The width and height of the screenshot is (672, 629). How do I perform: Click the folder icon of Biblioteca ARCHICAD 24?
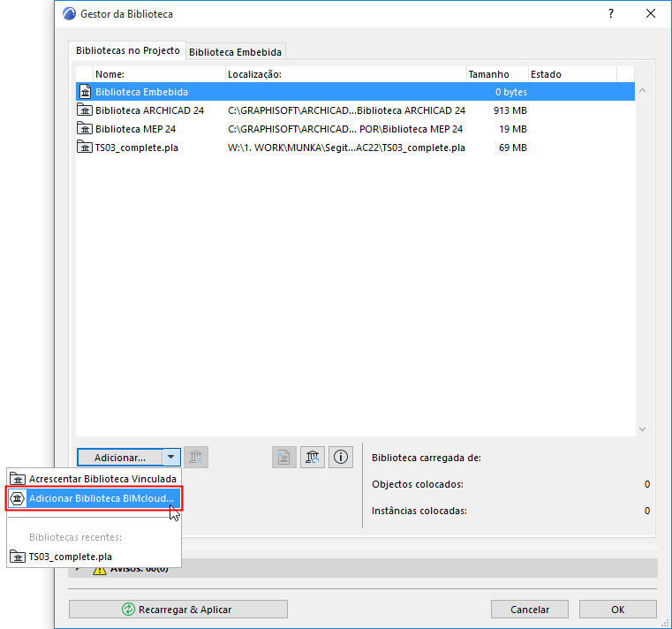[x=85, y=110]
